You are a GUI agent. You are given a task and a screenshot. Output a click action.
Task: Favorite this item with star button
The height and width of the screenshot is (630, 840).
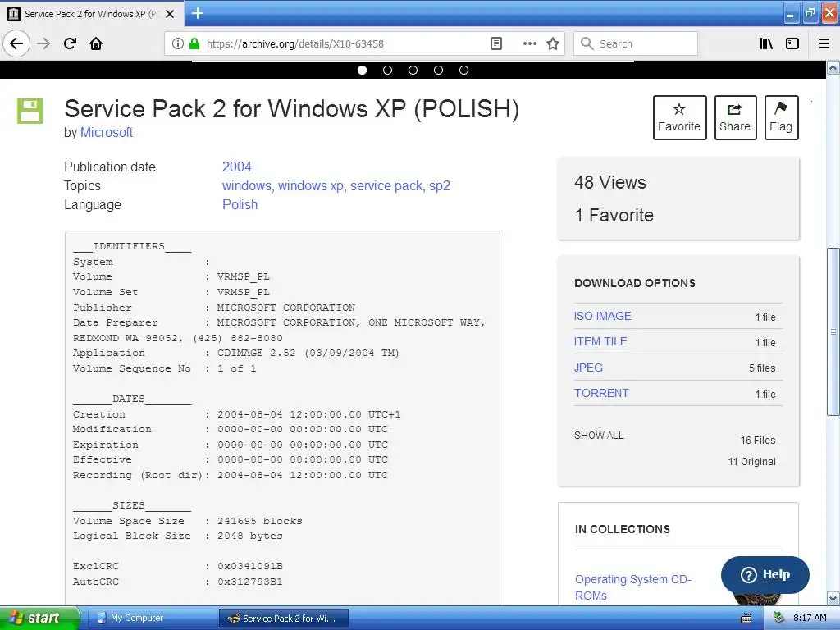pos(679,117)
